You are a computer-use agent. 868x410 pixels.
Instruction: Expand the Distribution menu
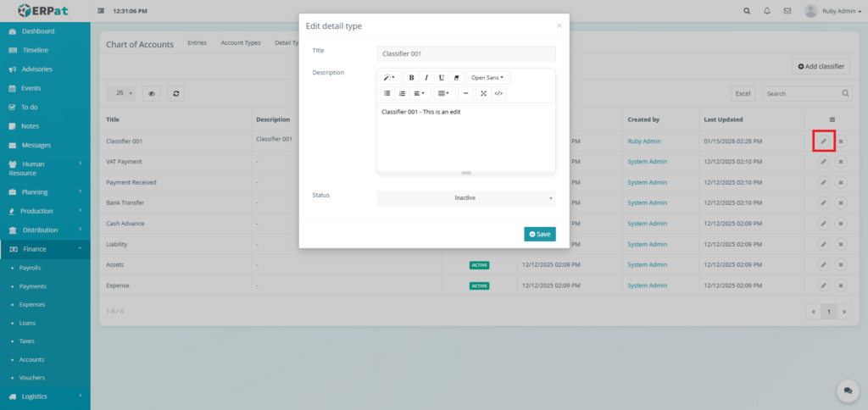pyautogui.click(x=46, y=230)
